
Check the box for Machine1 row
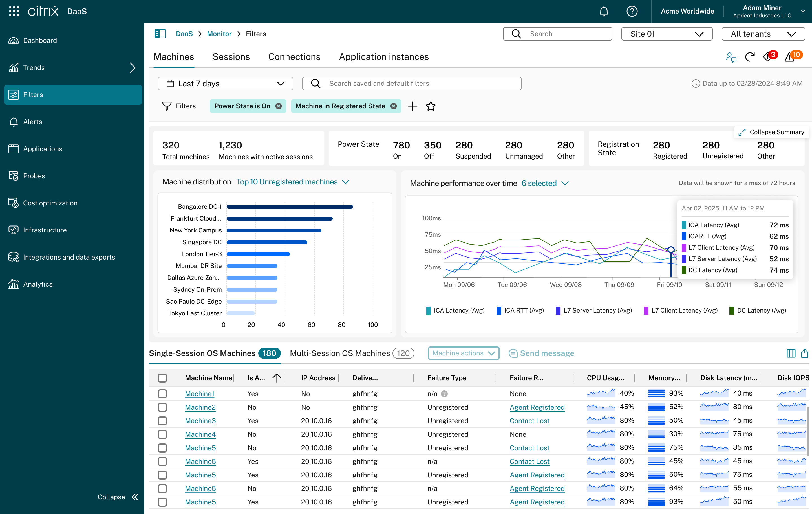tap(162, 394)
